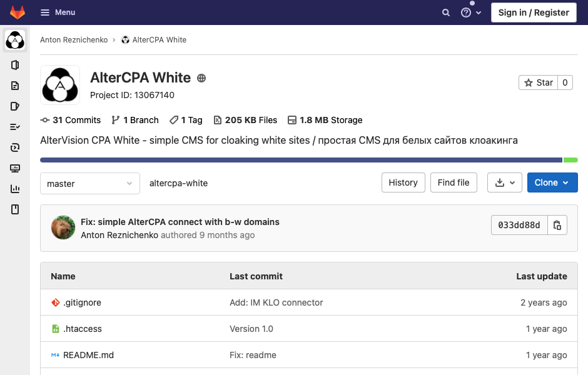Open the 205 KB Files link
The image size is (588, 375).
click(245, 120)
